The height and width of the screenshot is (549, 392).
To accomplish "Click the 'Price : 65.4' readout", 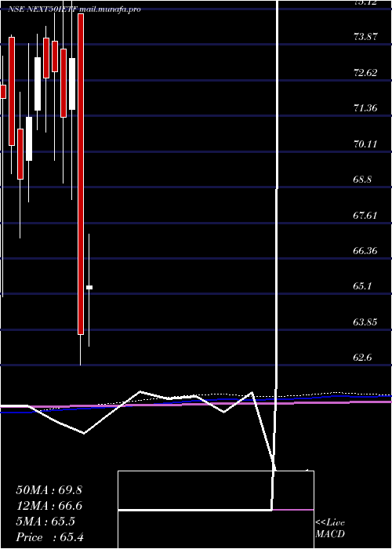I will click(x=49, y=537).
